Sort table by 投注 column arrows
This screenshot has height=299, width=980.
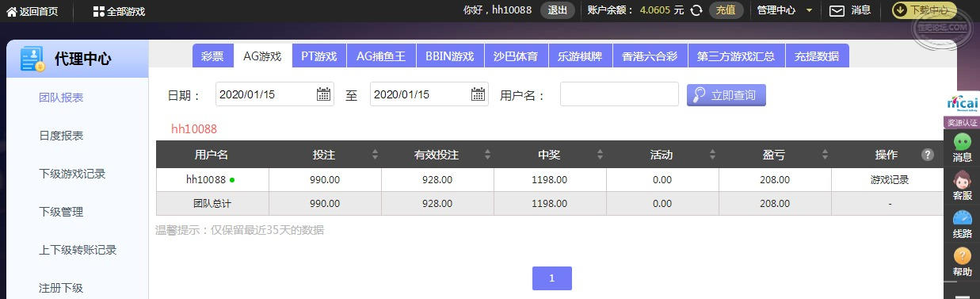pyautogui.click(x=376, y=155)
